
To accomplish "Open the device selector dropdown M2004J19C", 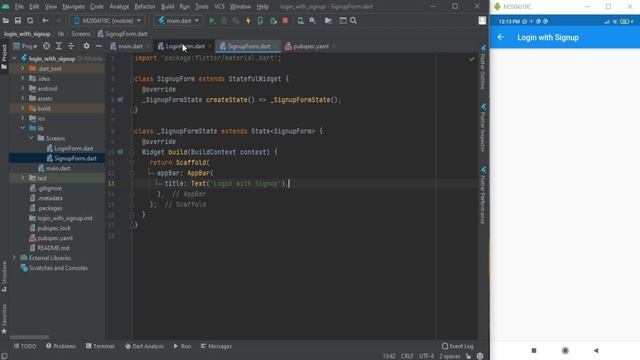I will (x=107, y=20).
